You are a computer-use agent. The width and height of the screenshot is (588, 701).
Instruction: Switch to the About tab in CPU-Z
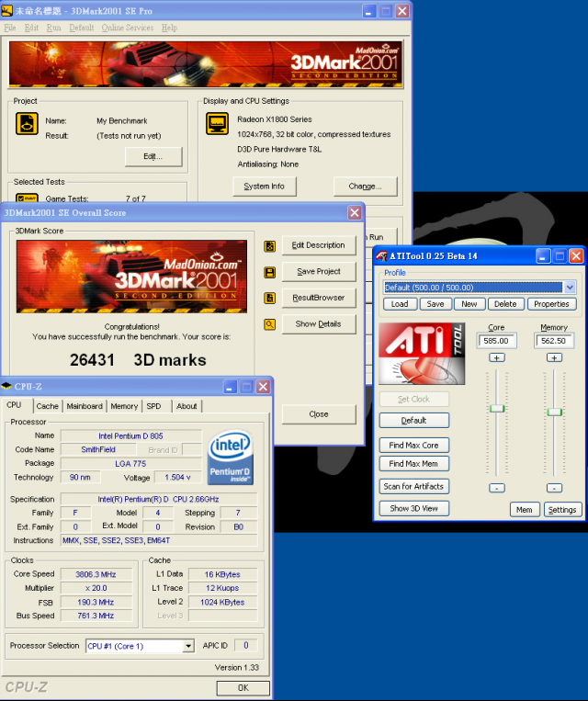[x=187, y=406]
